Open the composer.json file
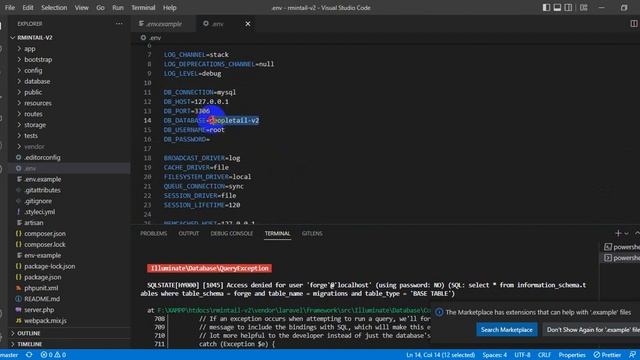 [x=44, y=233]
